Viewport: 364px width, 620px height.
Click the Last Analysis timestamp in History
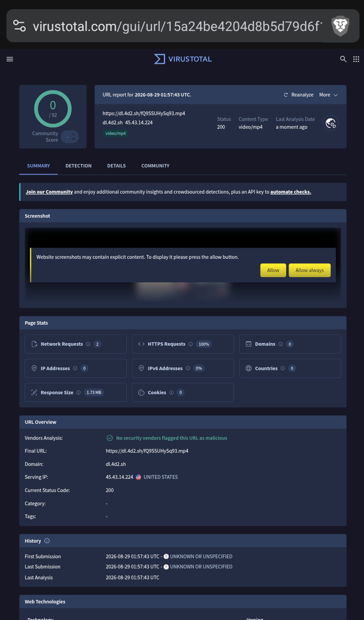click(x=132, y=578)
